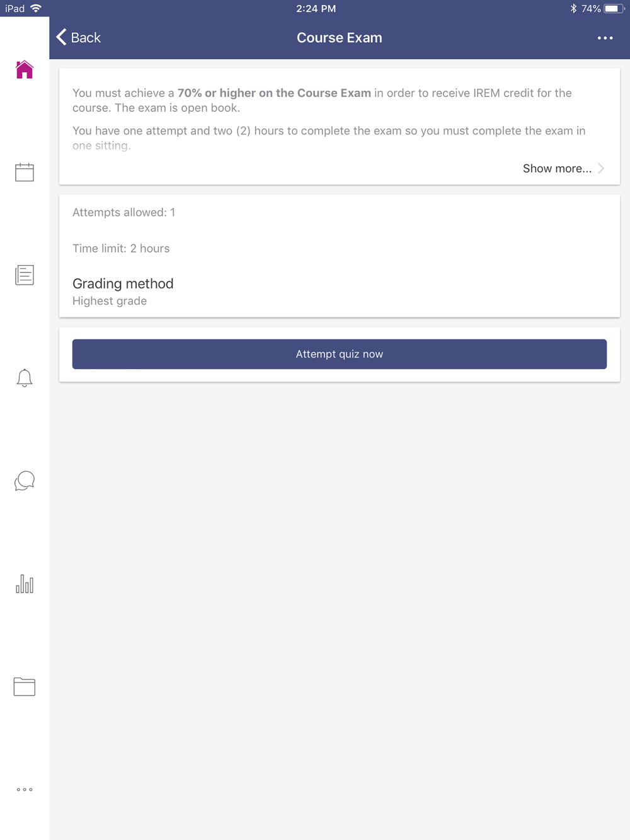Tap the Grading method heading
Image resolution: width=630 pixels, height=840 pixels.
123,283
